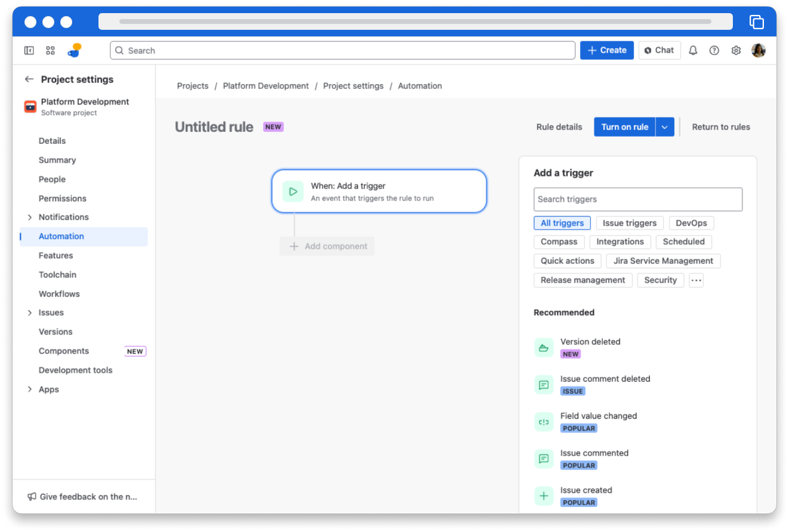The width and height of the screenshot is (789, 532).
Task: Select the Jira Service Management filter
Action: [x=663, y=261]
